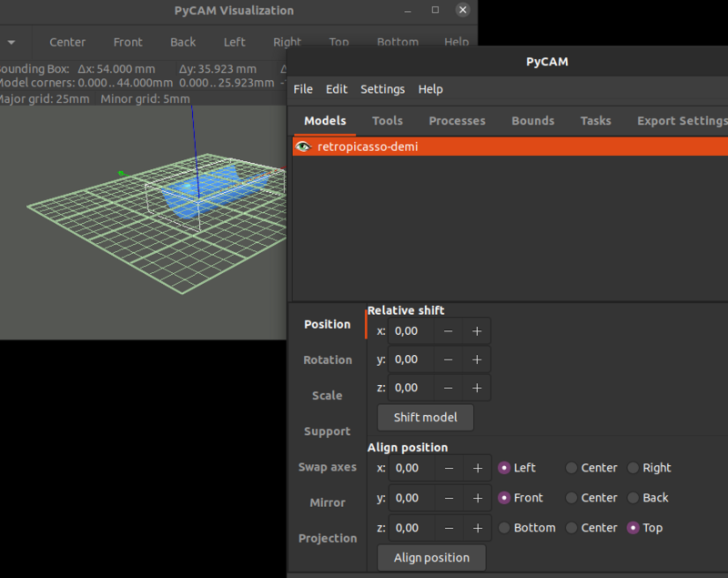This screenshot has width=728, height=578.
Task: Select the Right radio for x alignment
Action: 633,468
